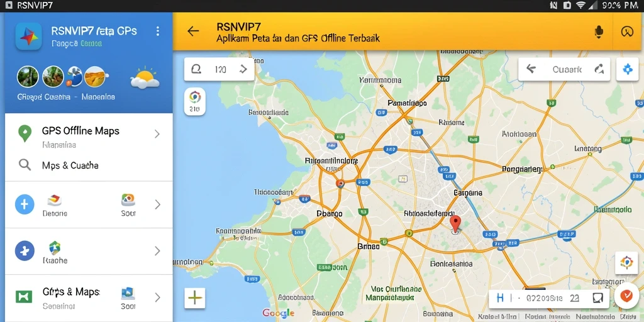Tap the square icon in bottom bar

(597, 297)
